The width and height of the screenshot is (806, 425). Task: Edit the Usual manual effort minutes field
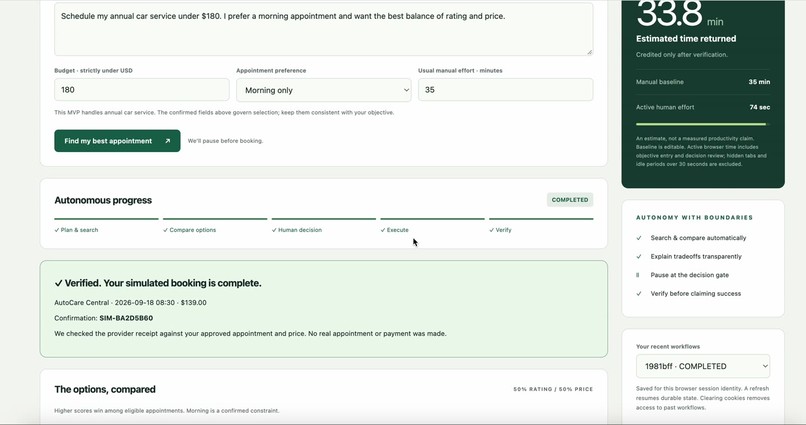click(x=505, y=89)
